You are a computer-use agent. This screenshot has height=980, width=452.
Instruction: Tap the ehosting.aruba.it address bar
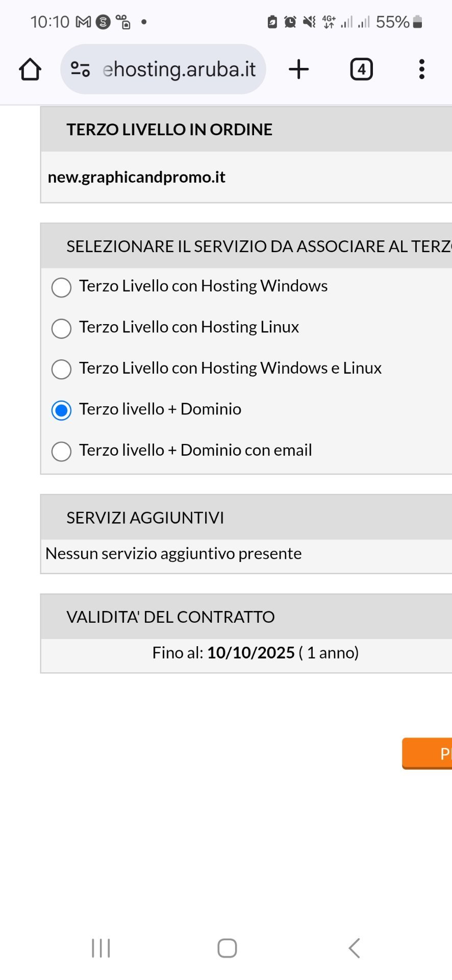179,69
